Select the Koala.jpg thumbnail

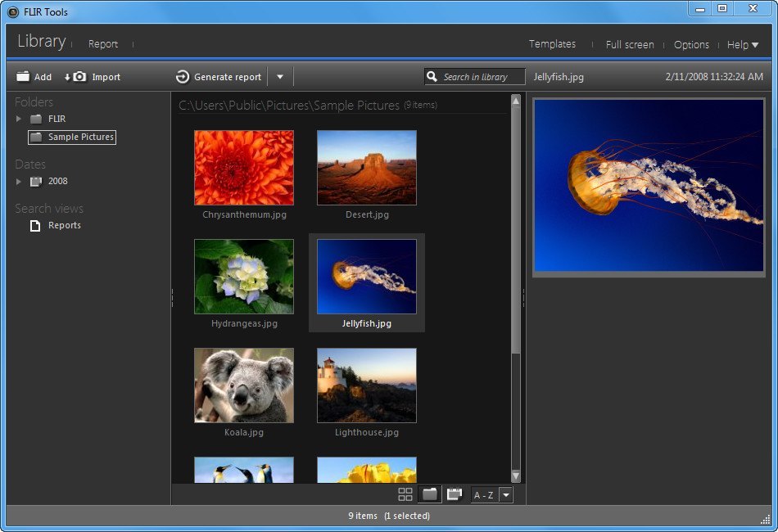[x=243, y=385]
